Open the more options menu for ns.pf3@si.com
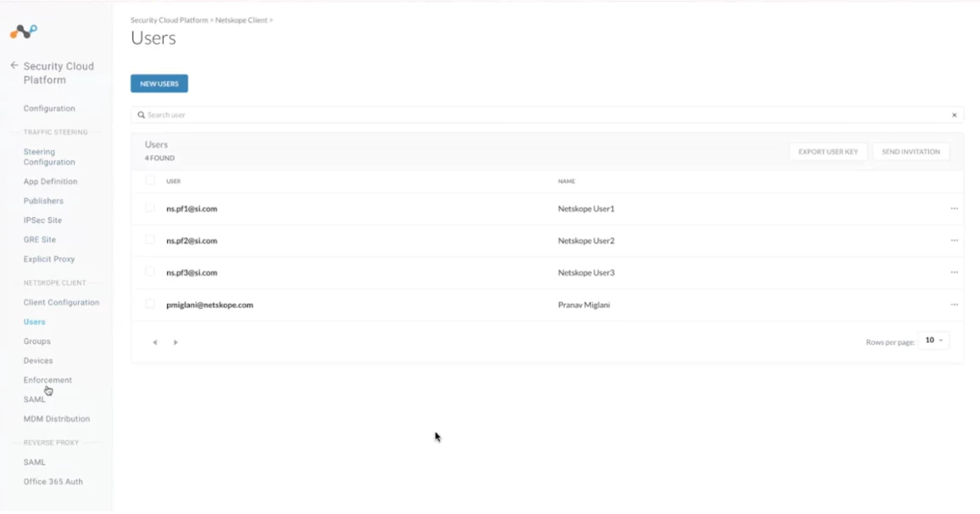 (x=955, y=272)
